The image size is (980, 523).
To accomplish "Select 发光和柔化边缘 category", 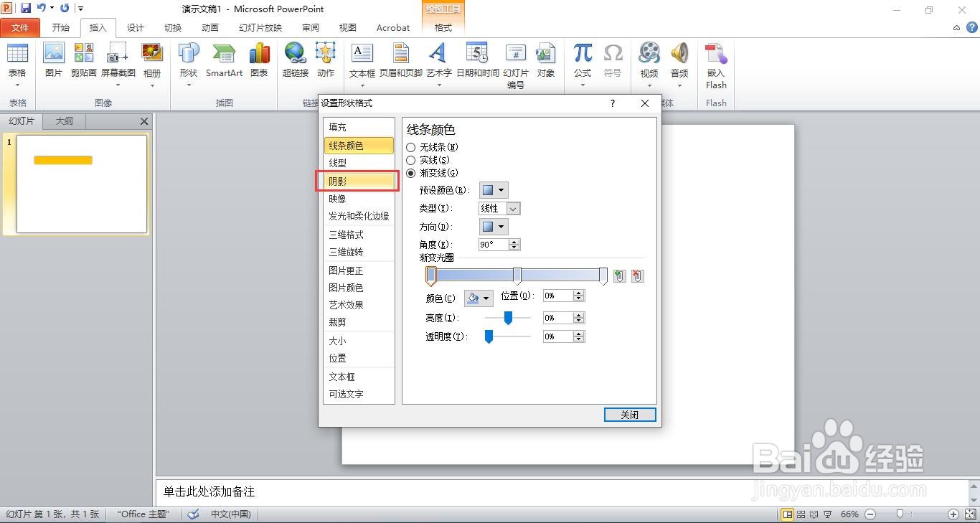I will [359, 216].
